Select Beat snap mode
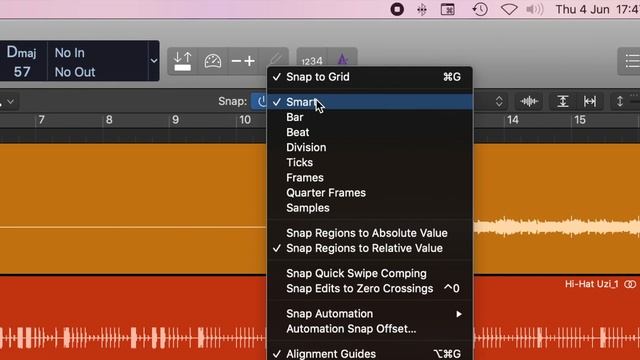640x360 pixels. click(x=370, y=132)
